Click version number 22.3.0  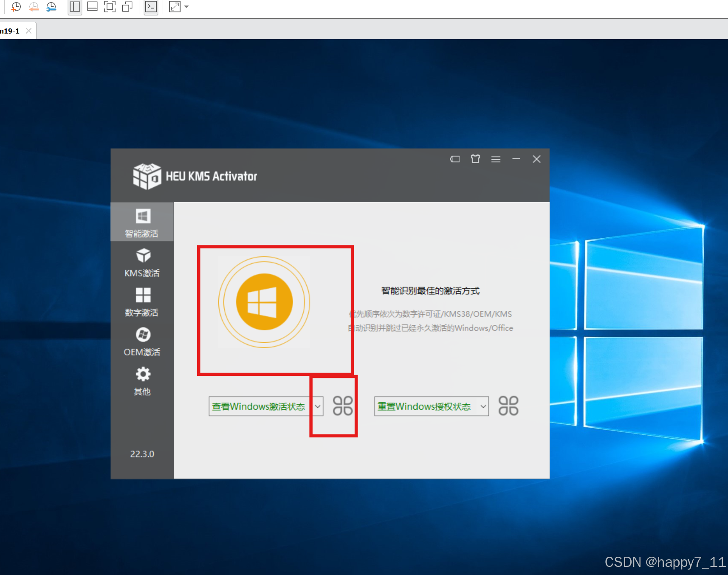142,454
